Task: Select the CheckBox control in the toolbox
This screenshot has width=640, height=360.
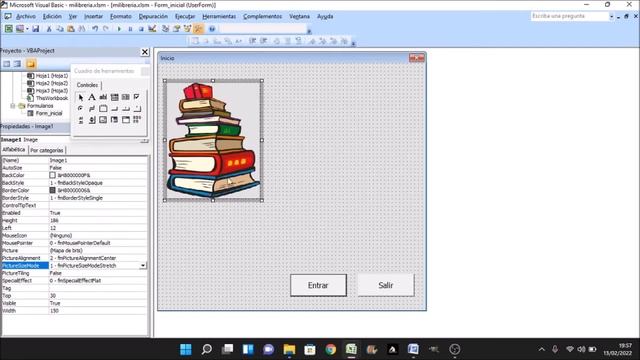Action: click(137, 97)
